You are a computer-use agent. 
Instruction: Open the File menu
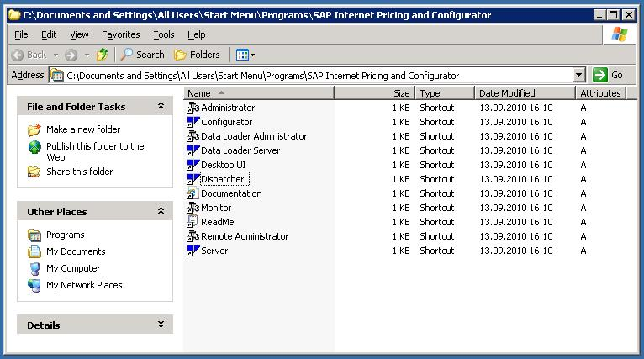point(21,35)
